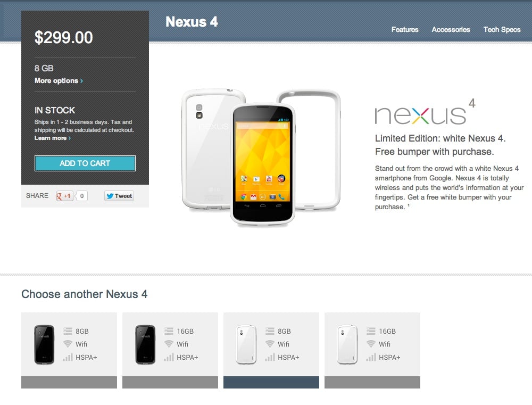532x405 pixels.
Task: Click the white bumper case image
Action: (309, 150)
